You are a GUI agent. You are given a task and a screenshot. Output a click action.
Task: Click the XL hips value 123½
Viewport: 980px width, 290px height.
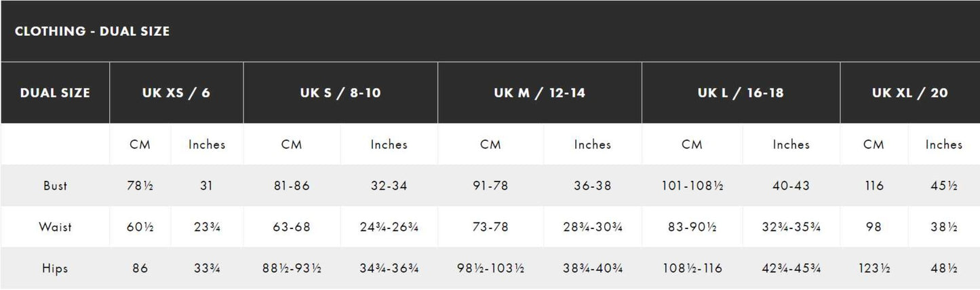tap(874, 268)
